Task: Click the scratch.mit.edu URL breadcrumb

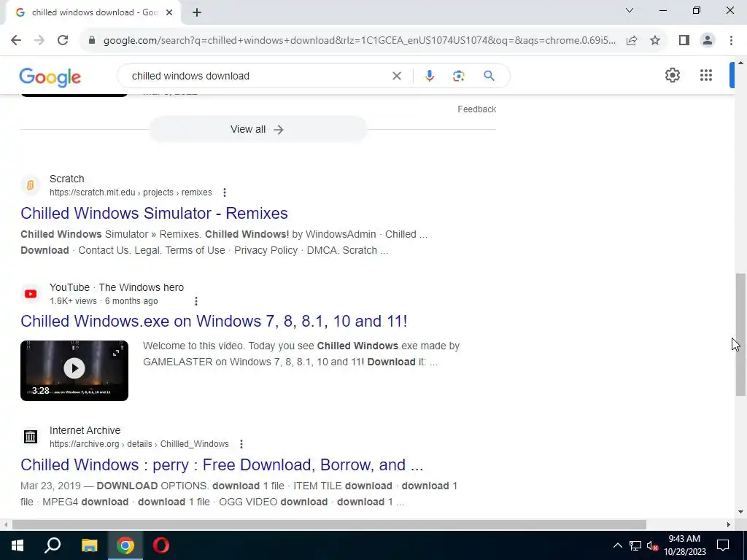Action: click(x=131, y=192)
